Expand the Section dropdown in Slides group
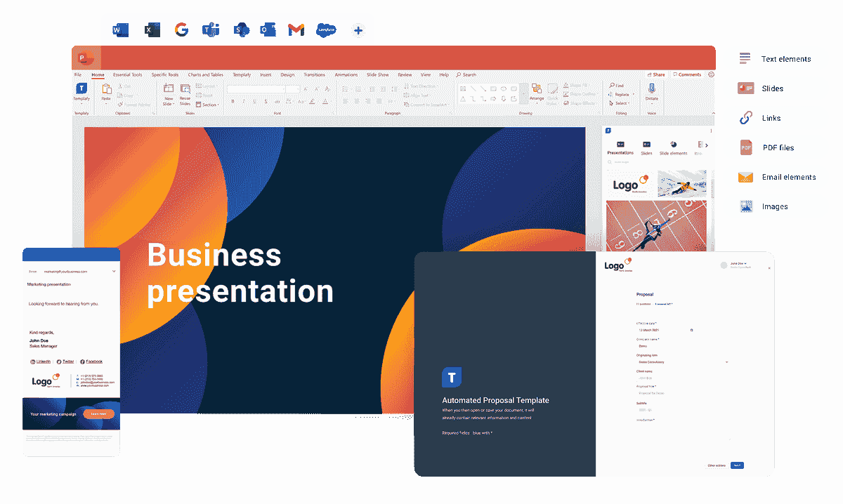The height and width of the screenshot is (504, 843). point(208,105)
